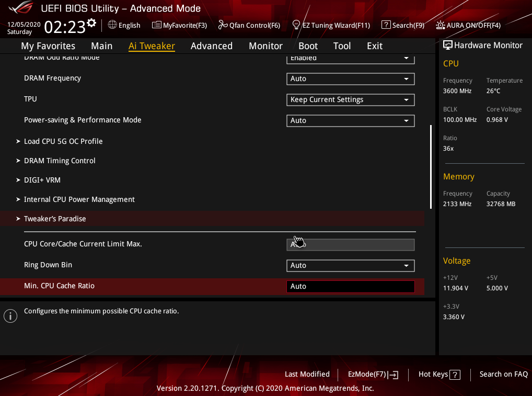Viewport: 532px width, 396px height.
Task: Click BCLK value 100.00 MHz
Action: 460,120
